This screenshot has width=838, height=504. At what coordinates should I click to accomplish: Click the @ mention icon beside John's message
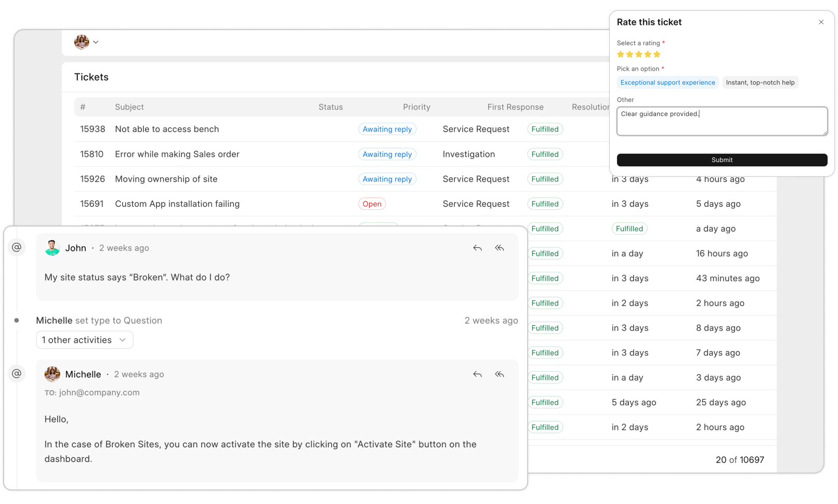17,247
